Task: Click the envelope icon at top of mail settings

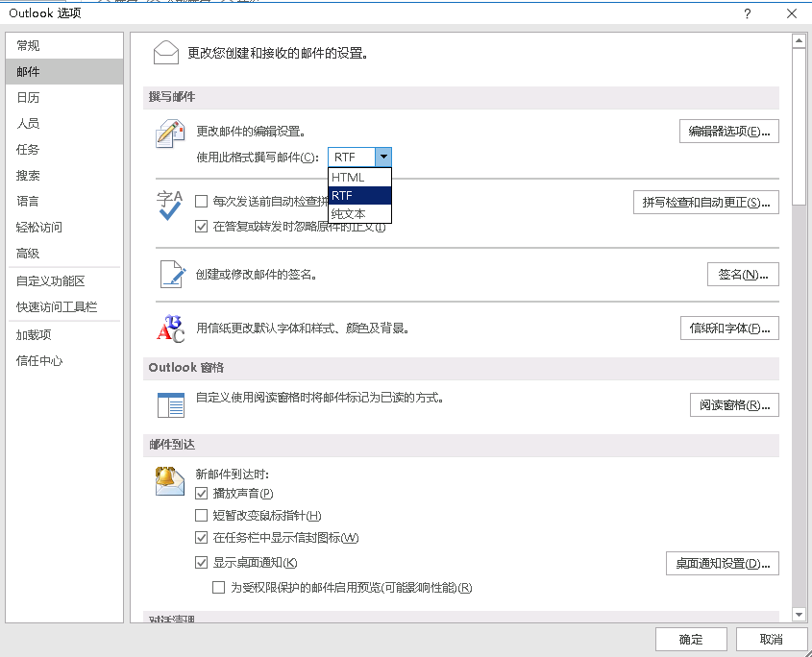Action: point(165,52)
